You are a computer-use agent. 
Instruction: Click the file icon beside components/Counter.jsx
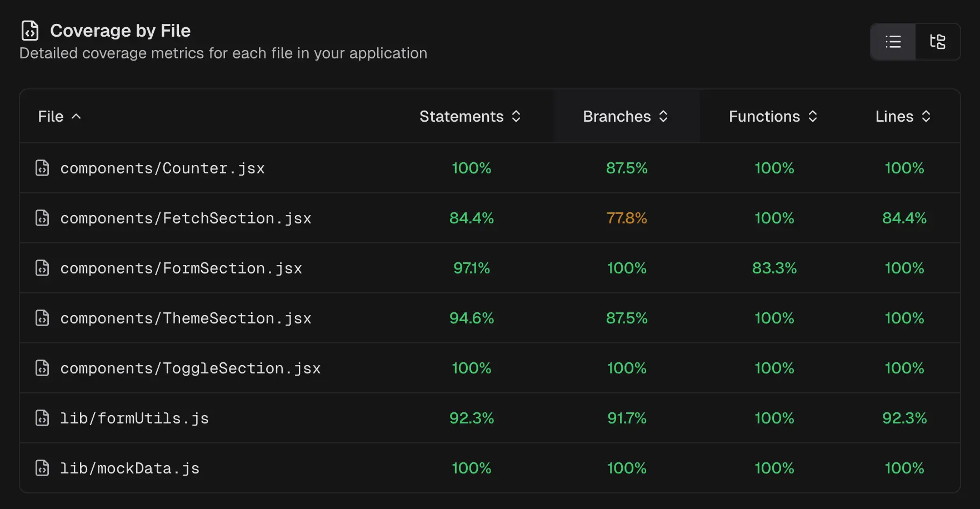coord(42,168)
